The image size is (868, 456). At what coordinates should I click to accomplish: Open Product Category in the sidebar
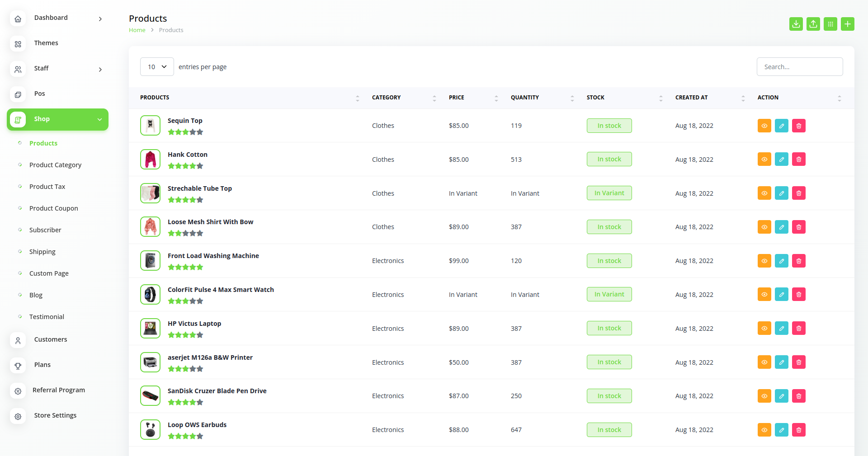(x=55, y=165)
